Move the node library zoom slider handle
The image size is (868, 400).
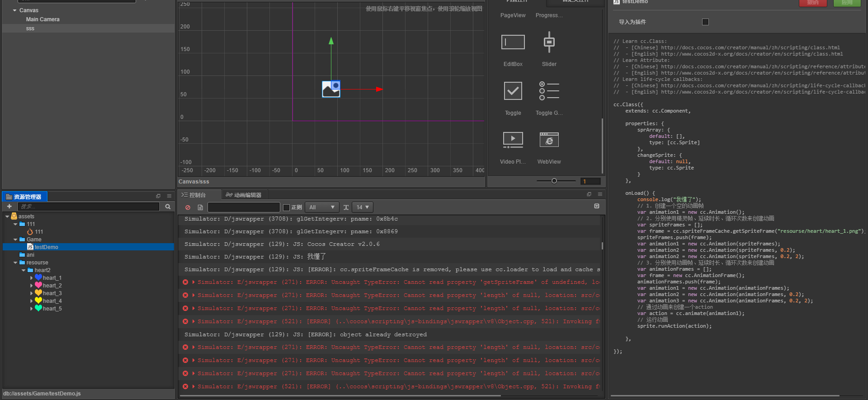(x=554, y=181)
